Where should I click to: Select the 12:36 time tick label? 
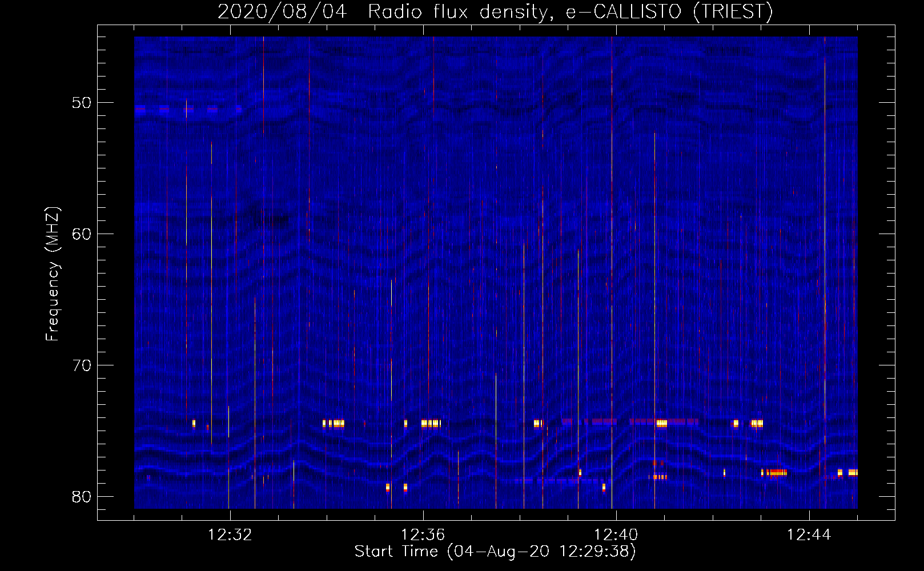tap(423, 535)
